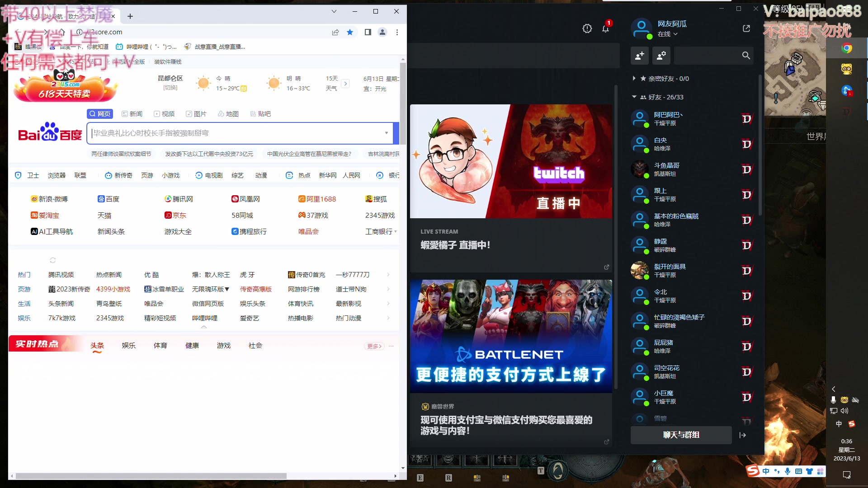Toggle the blue bookmark star

(350, 32)
